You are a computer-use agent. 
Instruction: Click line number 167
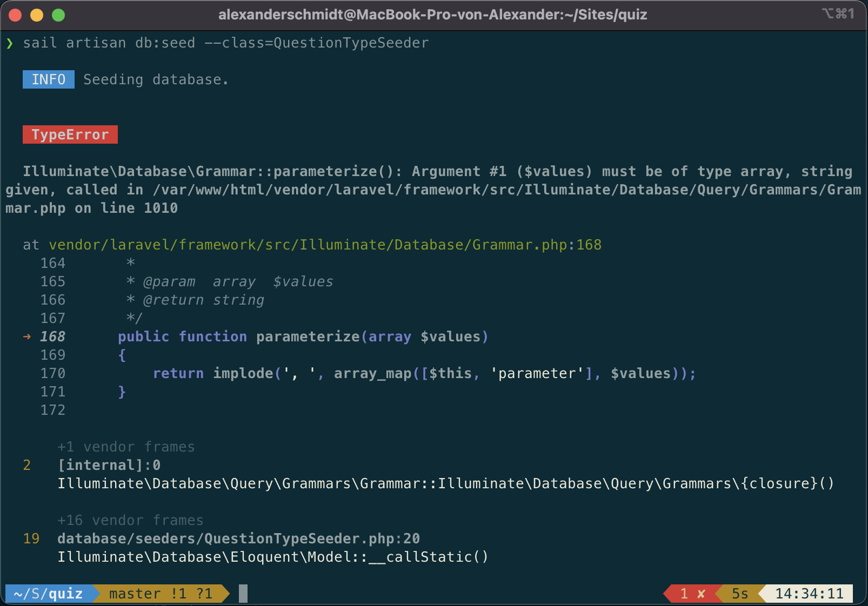click(53, 318)
